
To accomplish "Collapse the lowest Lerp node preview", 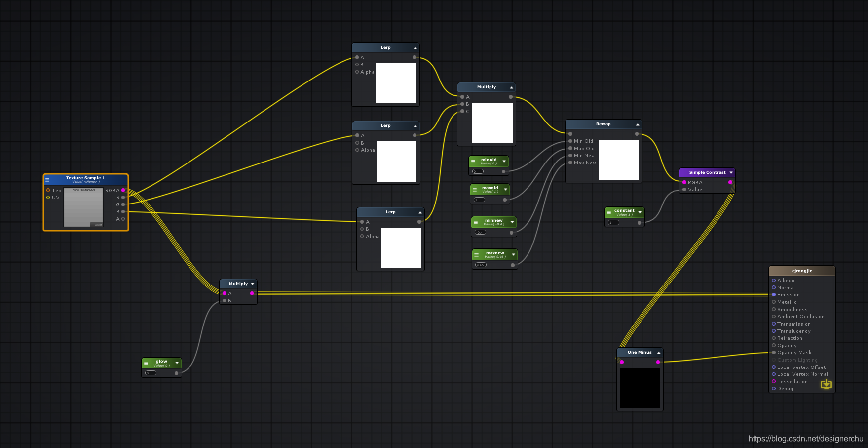I will coord(420,212).
